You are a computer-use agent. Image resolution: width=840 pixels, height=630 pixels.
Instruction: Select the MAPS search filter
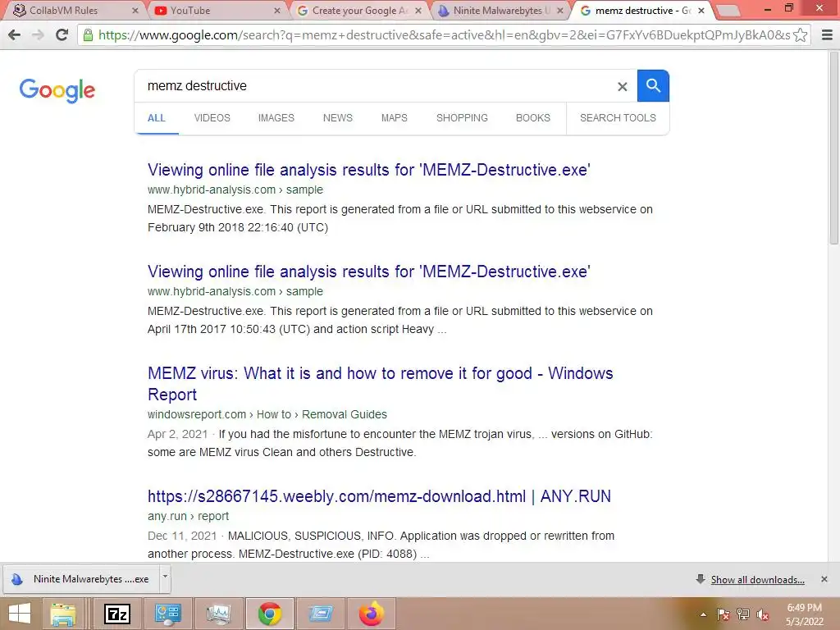pyautogui.click(x=395, y=118)
